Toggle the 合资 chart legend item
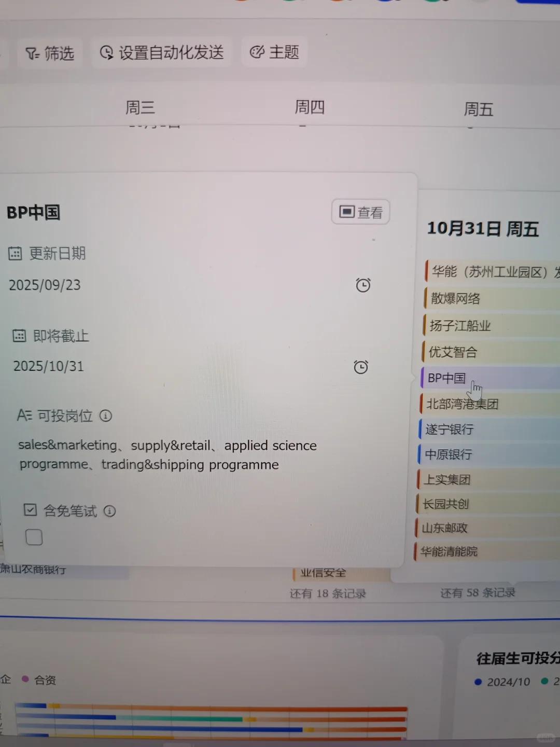Image resolution: width=560 pixels, height=747 pixels. (x=39, y=680)
